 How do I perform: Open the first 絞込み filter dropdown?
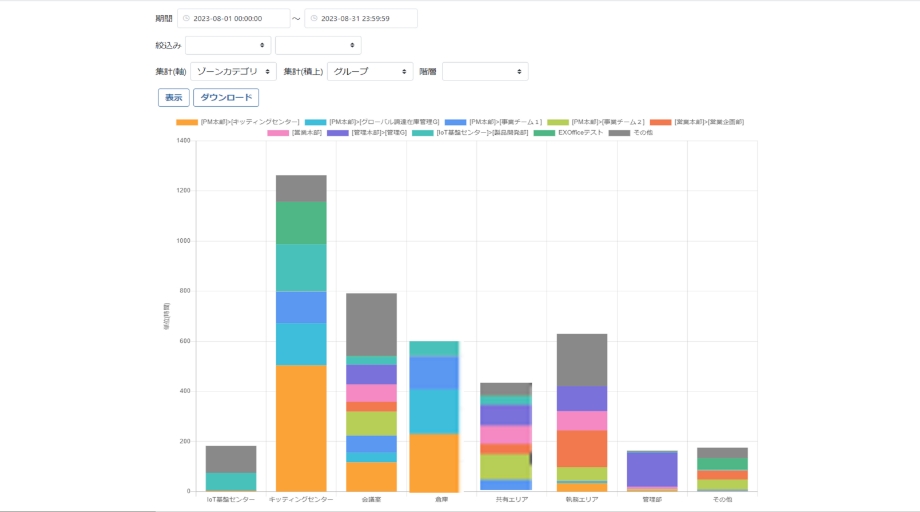click(x=228, y=45)
